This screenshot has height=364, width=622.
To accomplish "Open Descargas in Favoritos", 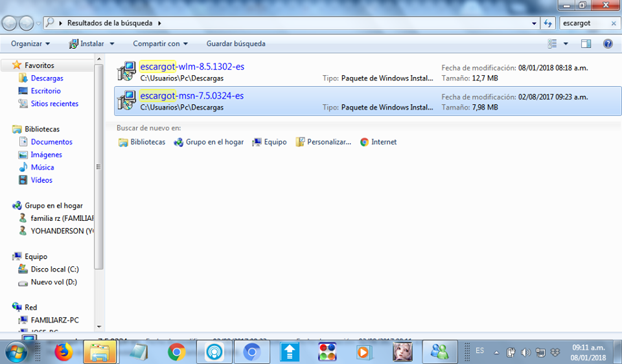I will (47, 78).
